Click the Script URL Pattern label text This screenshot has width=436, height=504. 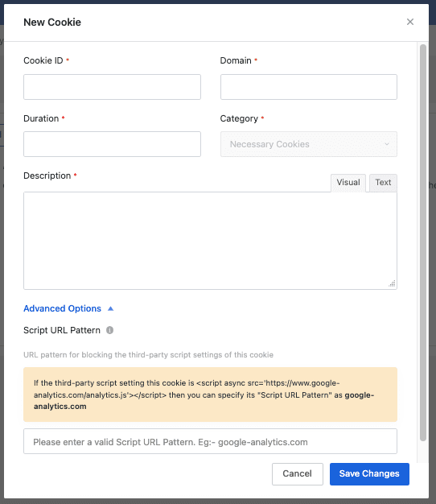(x=62, y=330)
